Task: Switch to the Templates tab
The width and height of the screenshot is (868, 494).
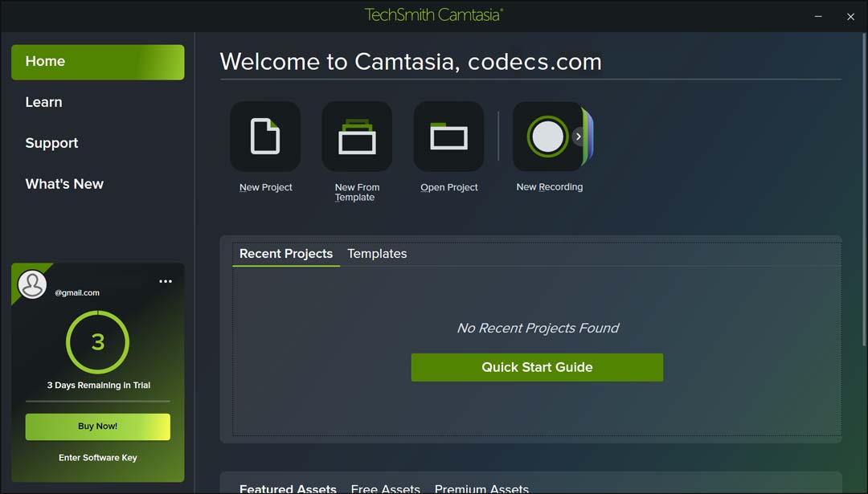Action: click(377, 253)
